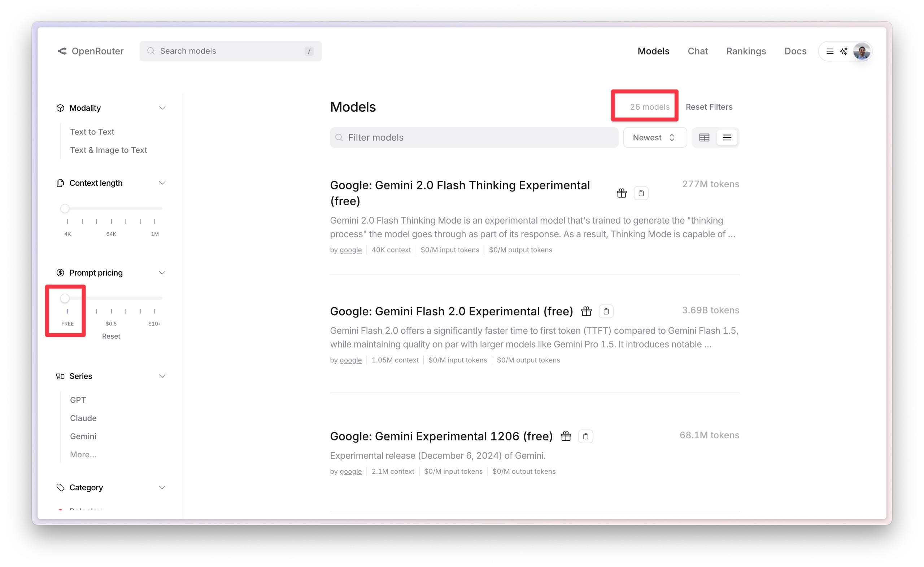Screen dimensions: 924x567
Task: Click google provider link under Flash Thinking
Action: [350, 250]
